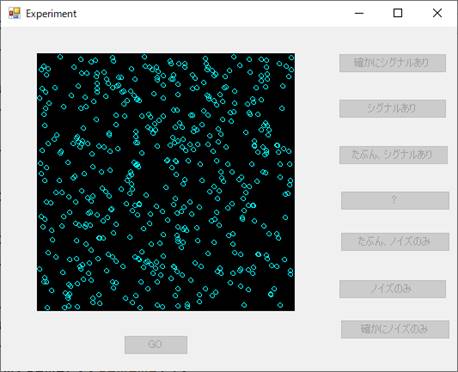Click the Experiment title text

point(51,14)
